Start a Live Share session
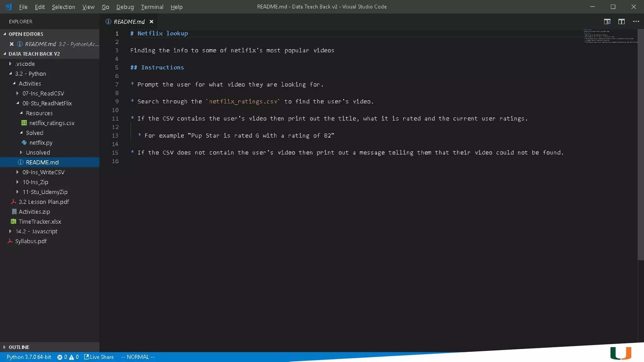 (99, 357)
